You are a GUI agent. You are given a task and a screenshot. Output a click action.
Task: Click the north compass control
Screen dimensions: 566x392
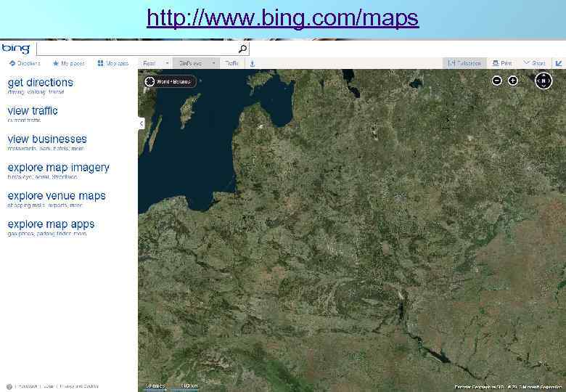[x=544, y=81]
